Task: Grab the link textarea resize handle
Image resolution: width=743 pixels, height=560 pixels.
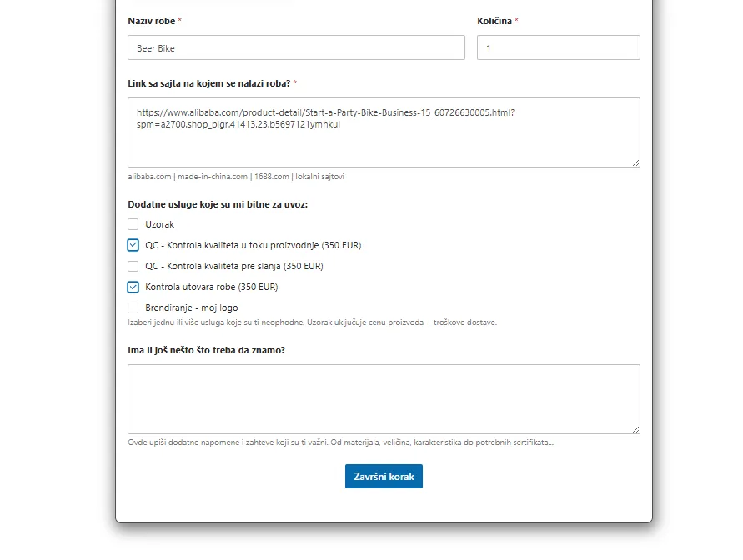Action: point(636,162)
